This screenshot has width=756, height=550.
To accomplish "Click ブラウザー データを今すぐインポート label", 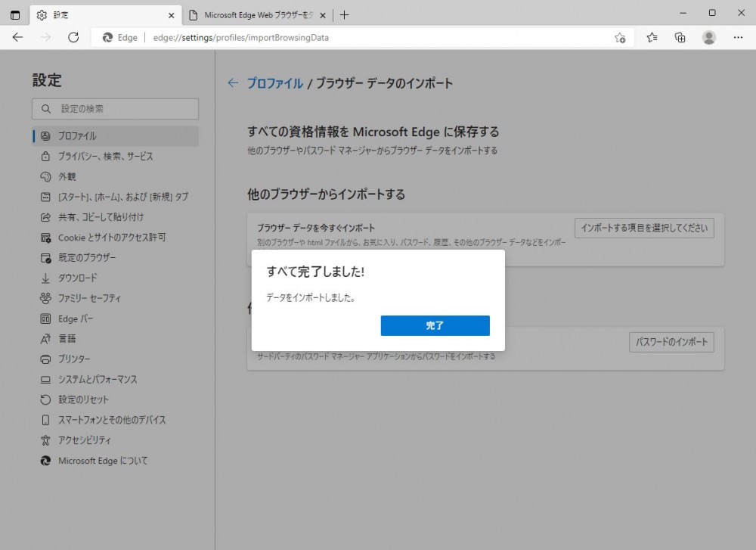I will 316,228.
